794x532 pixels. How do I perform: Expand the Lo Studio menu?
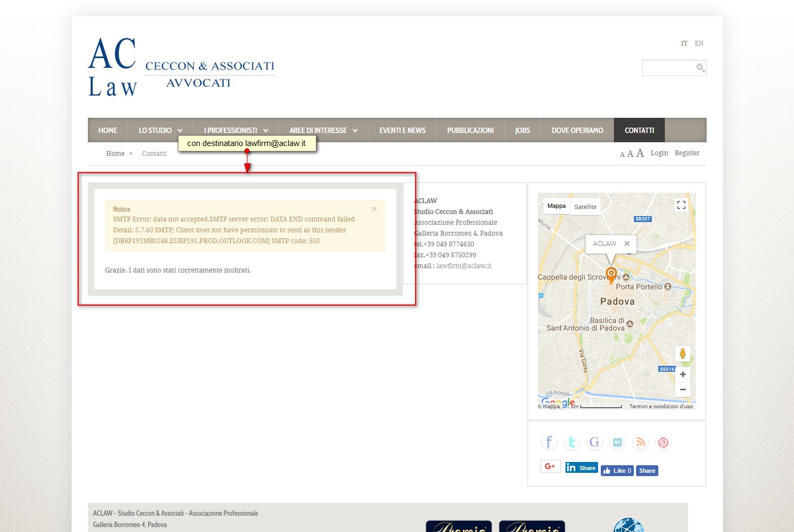[160, 130]
